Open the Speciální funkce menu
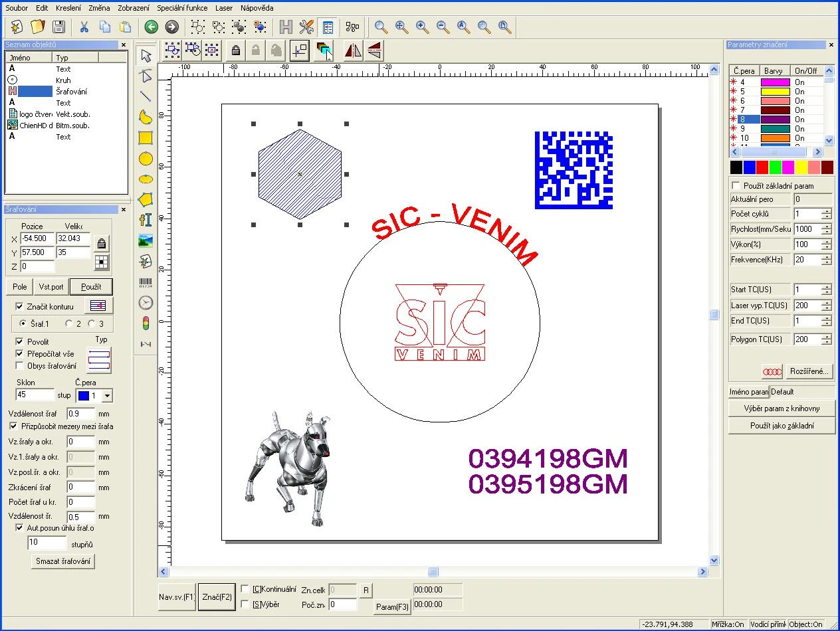 tap(183, 8)
